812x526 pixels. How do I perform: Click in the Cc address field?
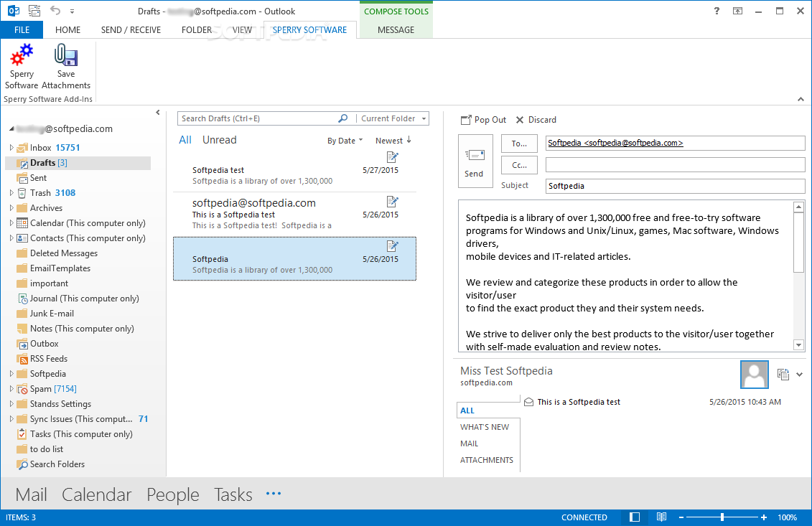click(x=676, y=165)
